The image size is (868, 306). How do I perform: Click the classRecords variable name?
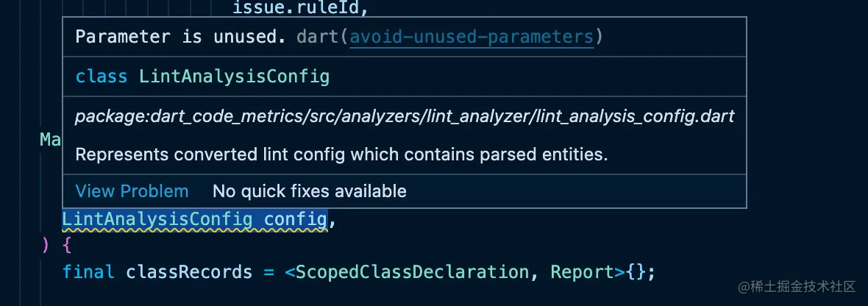(189, 271)
